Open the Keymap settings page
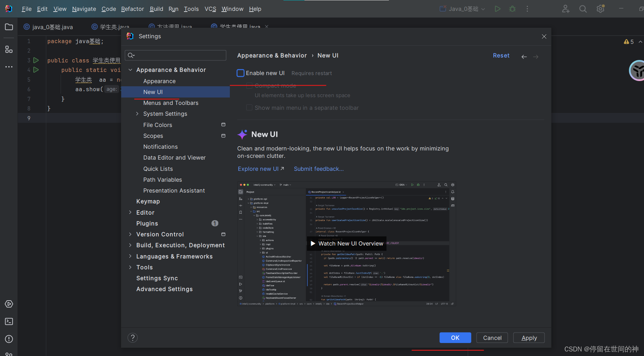Viewport: 644px width, 356px height. (x=148, y=201)
